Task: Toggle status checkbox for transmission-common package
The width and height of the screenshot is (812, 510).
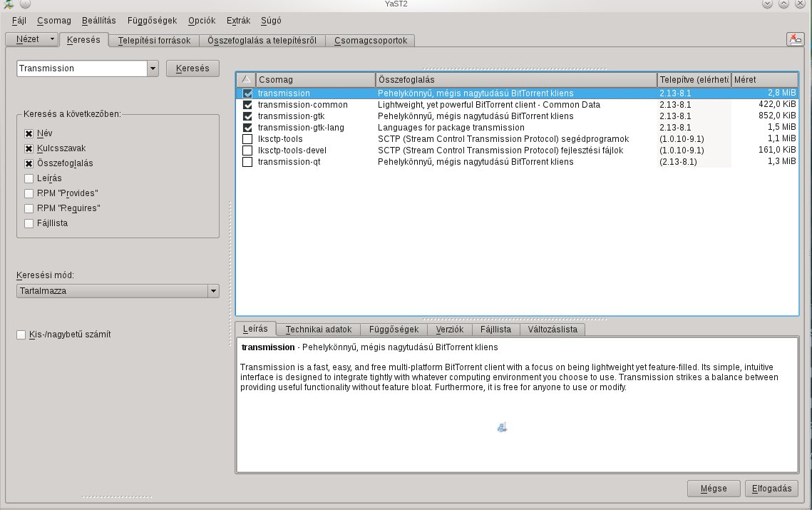Action: [247, 105]
